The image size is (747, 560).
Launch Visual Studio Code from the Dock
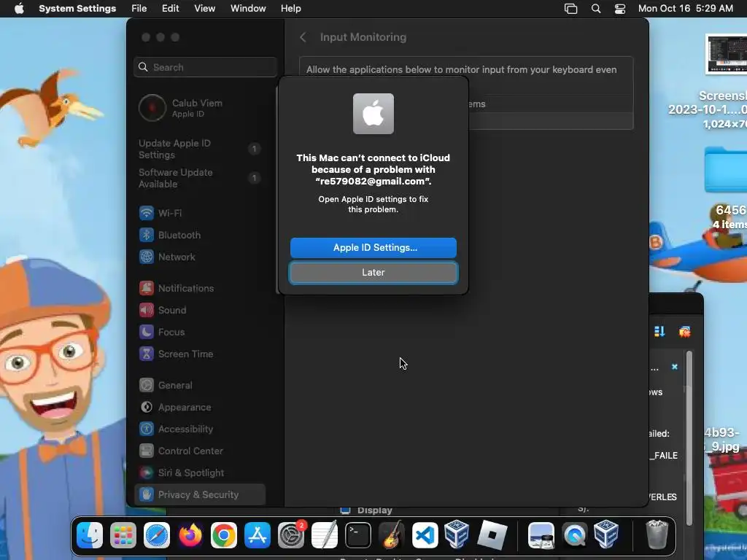point(425,535)
